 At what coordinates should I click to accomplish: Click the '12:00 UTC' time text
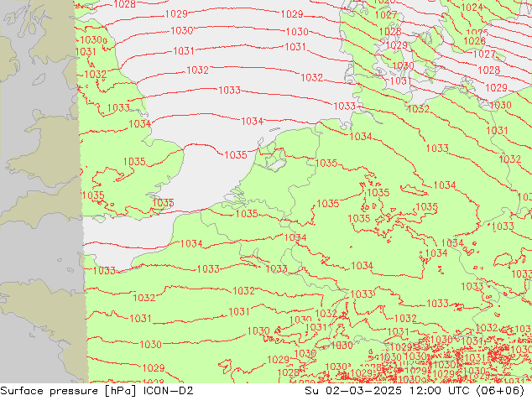tap(439, 391)
